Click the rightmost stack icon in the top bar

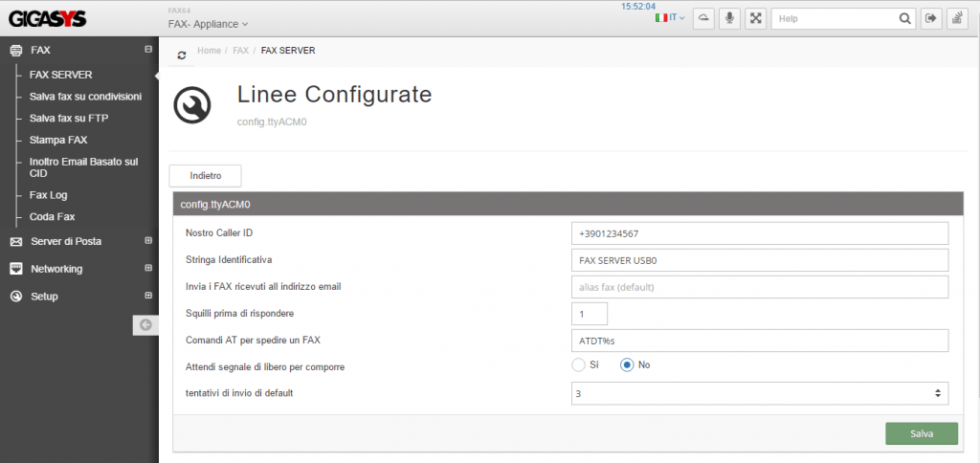point(957,18)
